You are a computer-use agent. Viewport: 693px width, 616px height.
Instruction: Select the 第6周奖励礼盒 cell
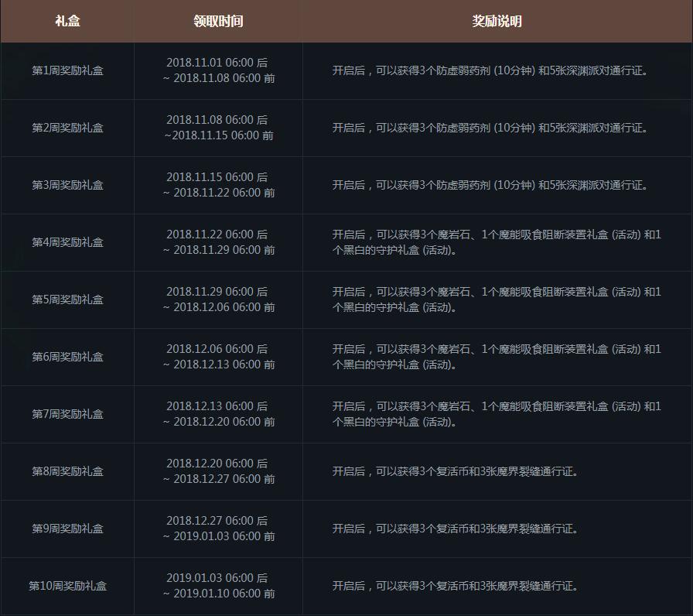(67, 357)
